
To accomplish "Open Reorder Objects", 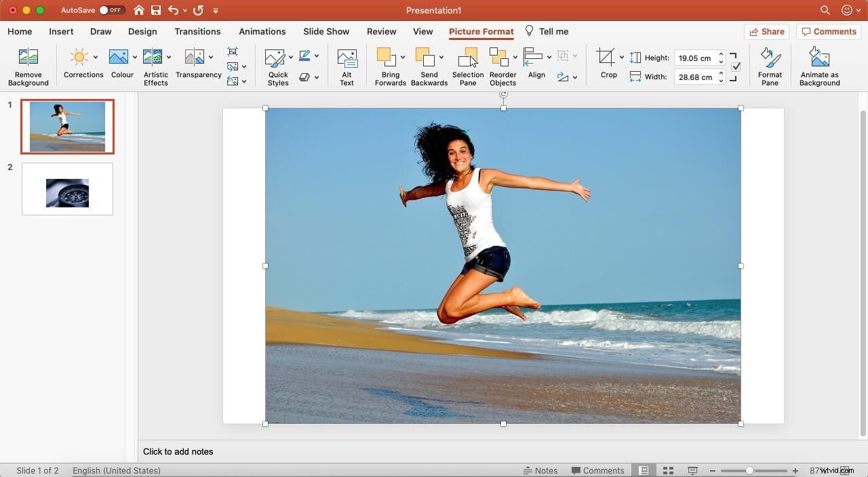I will pos(502,64).
